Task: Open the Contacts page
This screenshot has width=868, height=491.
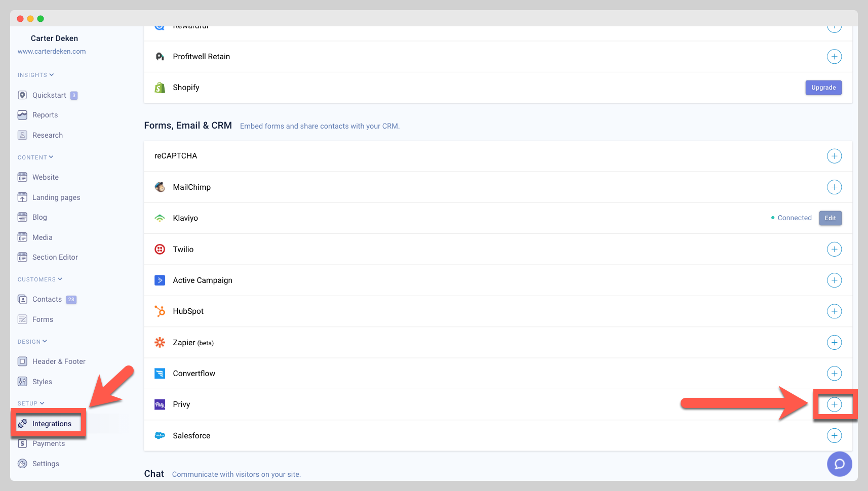Action: coord(47,300)
